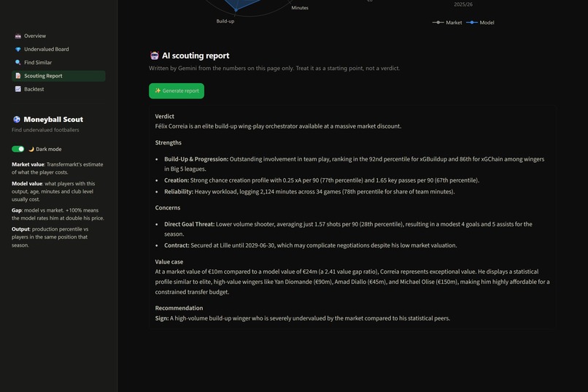Toggle Model series in chart legend

point(480,23)
